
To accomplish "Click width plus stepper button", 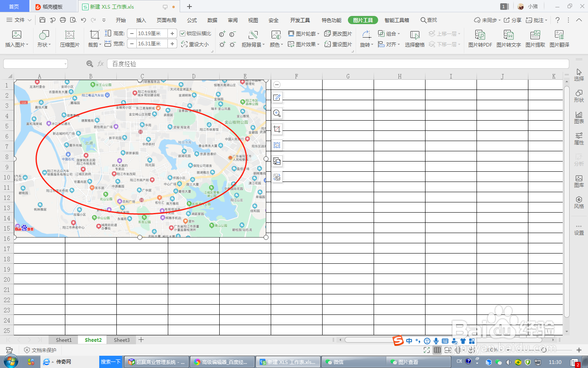I will [x=172, y=44].
